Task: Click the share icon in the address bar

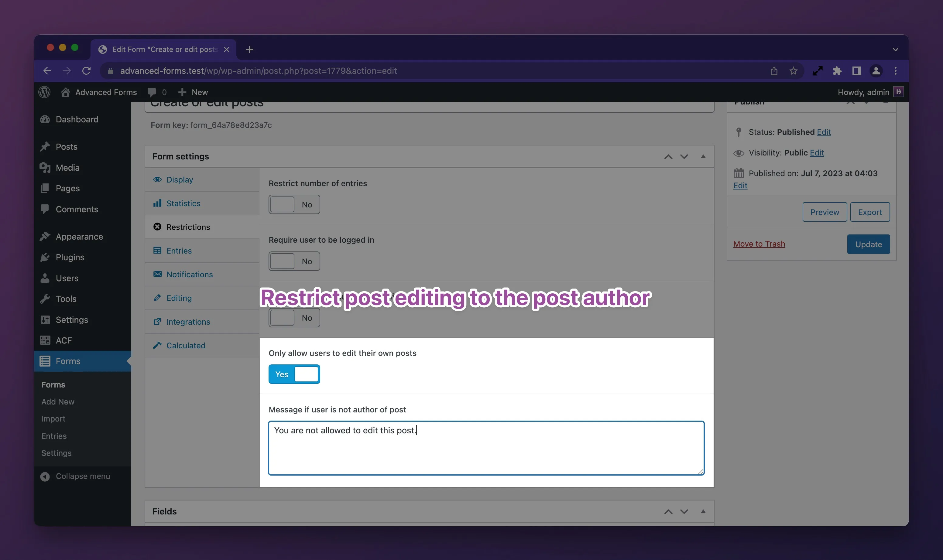Action: click(774, 70)
